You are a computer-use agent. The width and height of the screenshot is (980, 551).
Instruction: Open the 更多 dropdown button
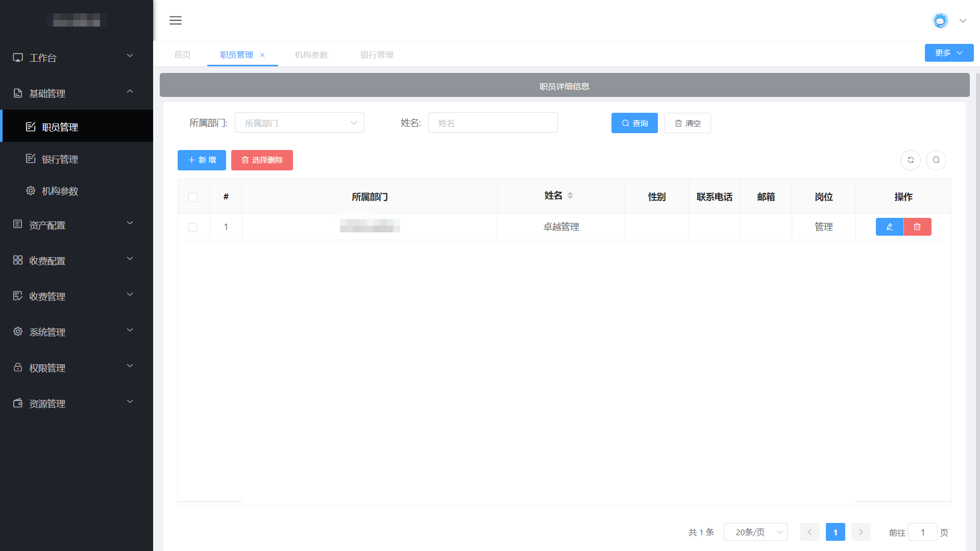point(949,53)
